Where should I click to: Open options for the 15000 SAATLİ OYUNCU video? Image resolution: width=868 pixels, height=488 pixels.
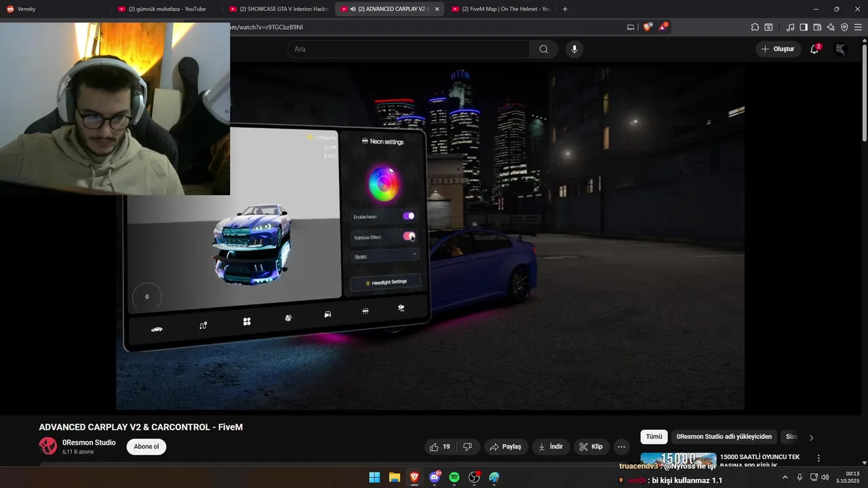(x=818, y=458)
